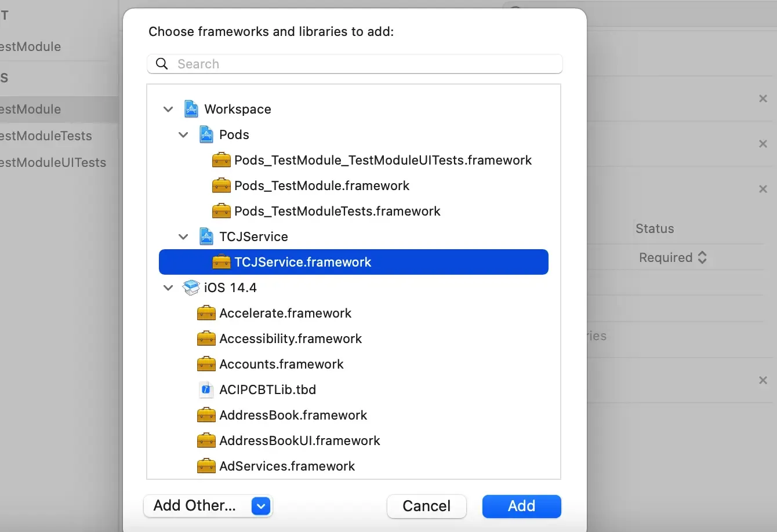The image size is (777, 532).
Task: Click the Pods_TestModule.framework toolbox icon
Action: [221, 185]
